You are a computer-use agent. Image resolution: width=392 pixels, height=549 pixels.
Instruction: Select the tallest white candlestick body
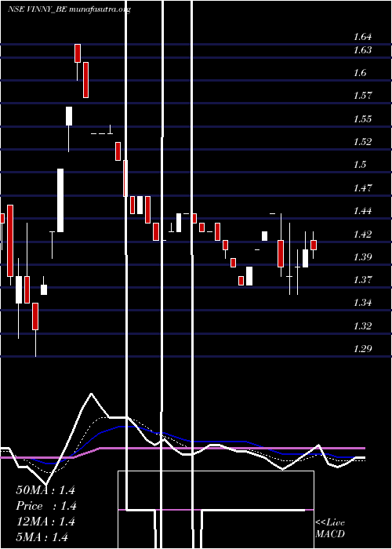60,200
